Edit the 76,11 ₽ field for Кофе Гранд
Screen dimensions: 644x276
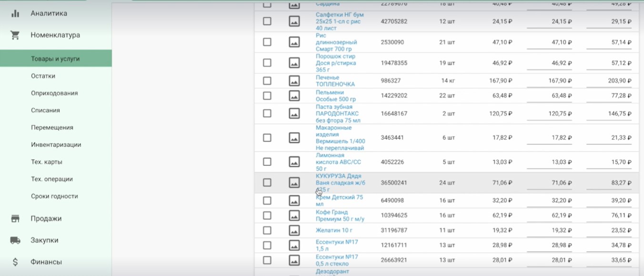click(609, 215)
